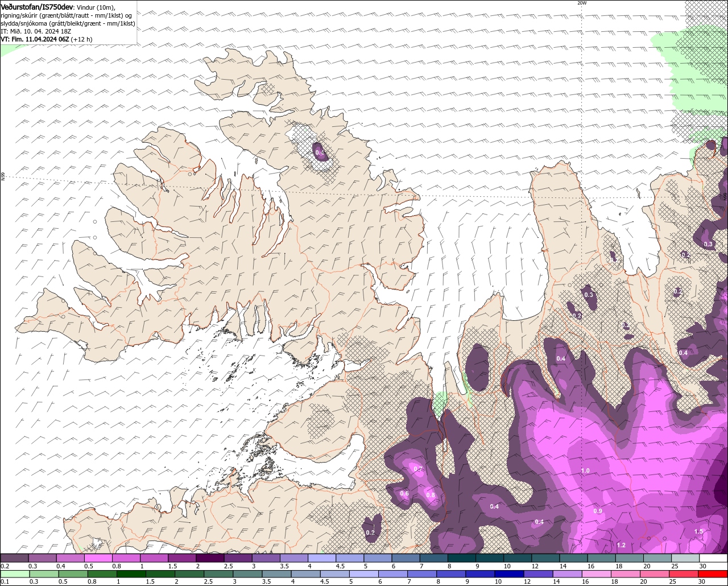Click the '0.6' precipitation value on the map
Viewport: 728px width, 586px height.
tap(404, 493)
